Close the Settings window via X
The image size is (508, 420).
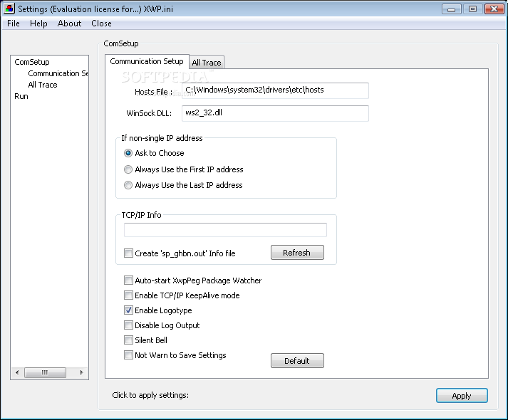pos(494,9)
